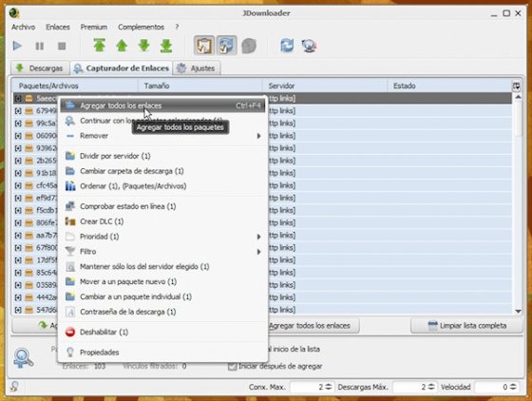Open the Premium menu
Viewport: 532px width, 401px height.
[x=94, y=28]
